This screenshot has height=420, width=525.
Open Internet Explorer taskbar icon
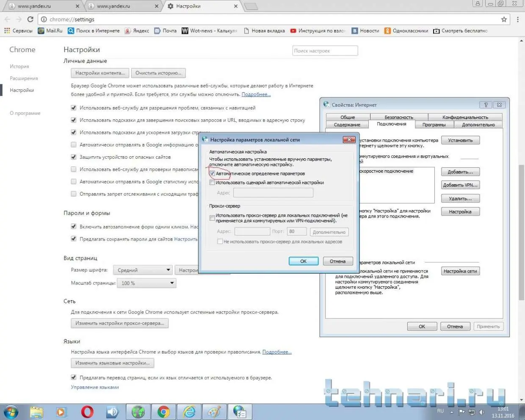[189, 412]
